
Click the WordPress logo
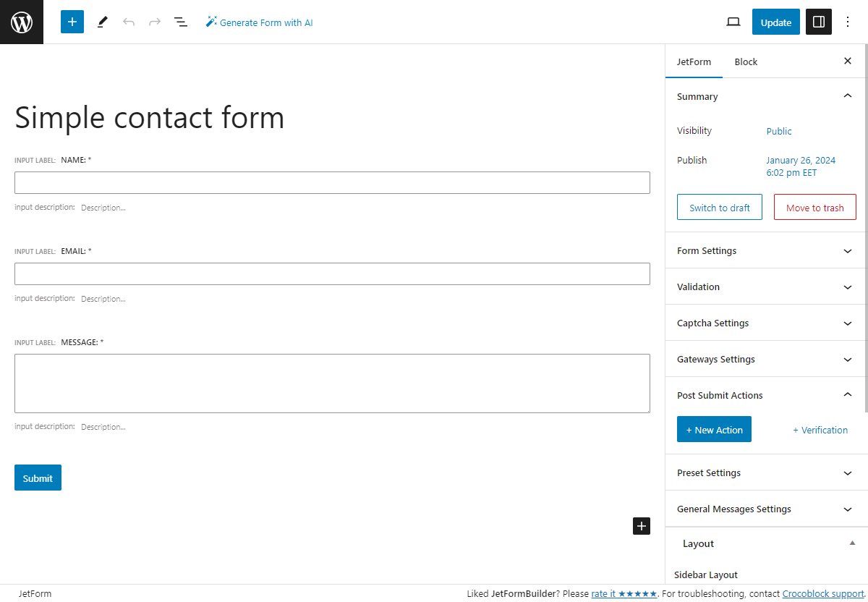pos(21,22)
